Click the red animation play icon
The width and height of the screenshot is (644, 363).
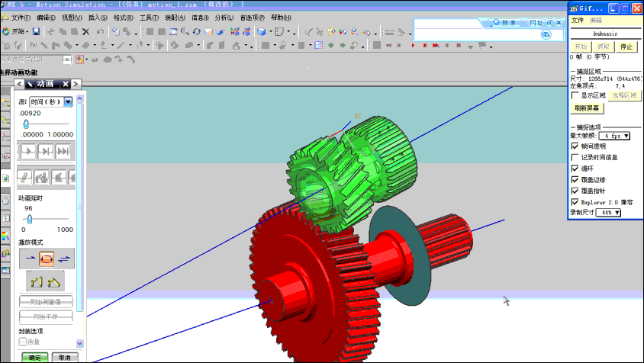413,45
